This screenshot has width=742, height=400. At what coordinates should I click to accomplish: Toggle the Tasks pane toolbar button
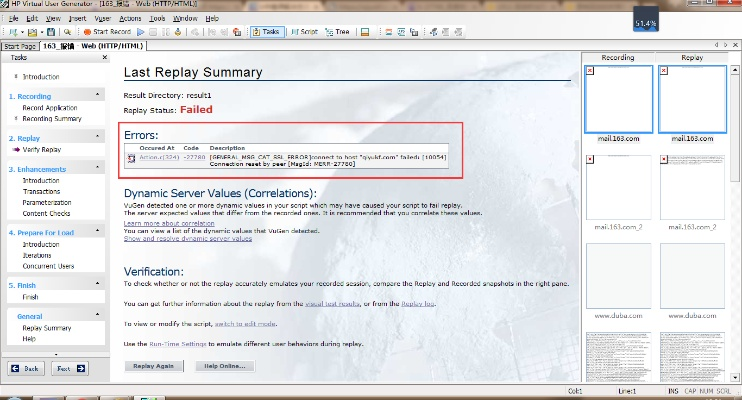pyautogui.click(x=266, y=32)
